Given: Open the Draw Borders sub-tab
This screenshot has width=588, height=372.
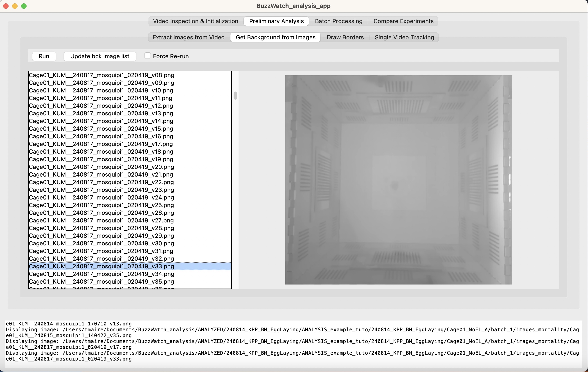Looking at the screenshot, I should pos(345,37).
